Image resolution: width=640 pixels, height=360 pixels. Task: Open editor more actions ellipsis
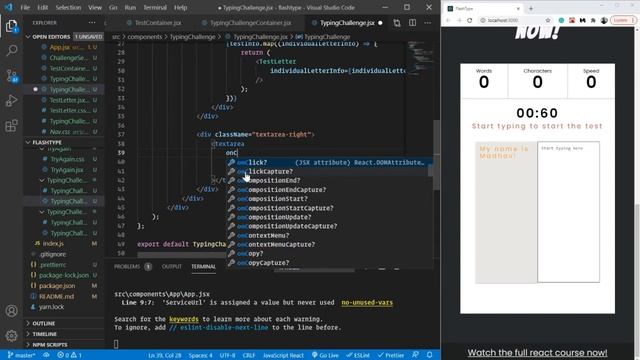pyautogui.click(x=427, y=23)
